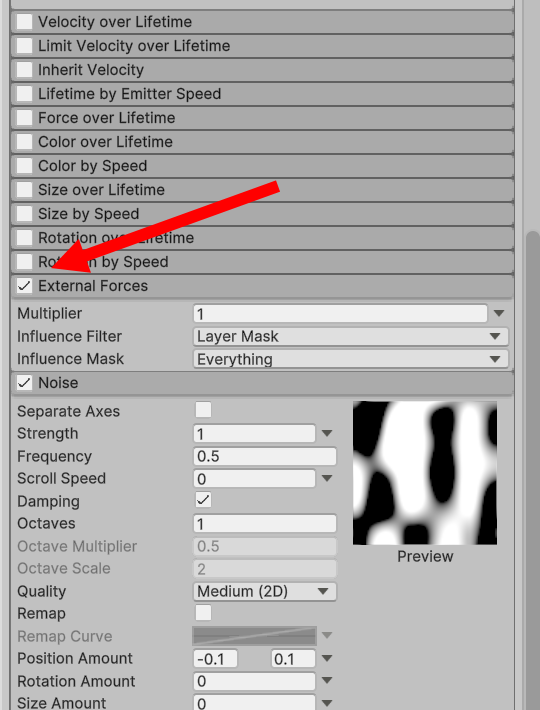The height and width of the screenshot is (710, 540).
Task: Expand the Force over Lifetime header
Action: 263,118
